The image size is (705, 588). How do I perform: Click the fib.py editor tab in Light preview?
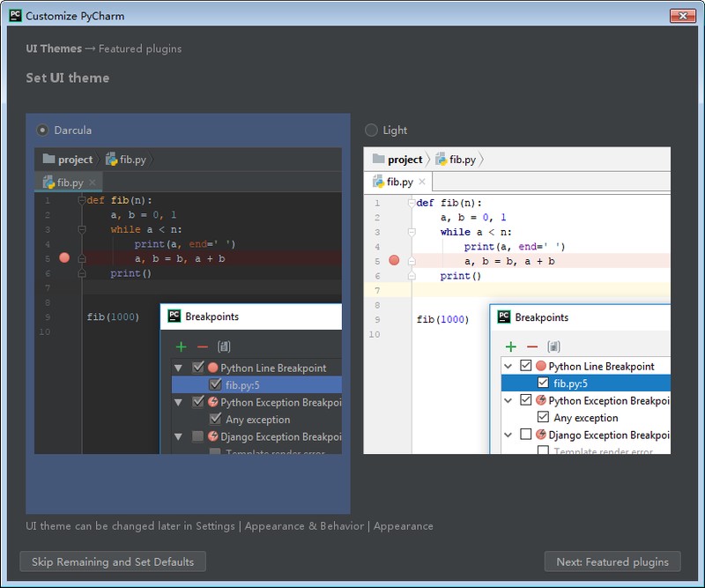[x=398, y=182]
